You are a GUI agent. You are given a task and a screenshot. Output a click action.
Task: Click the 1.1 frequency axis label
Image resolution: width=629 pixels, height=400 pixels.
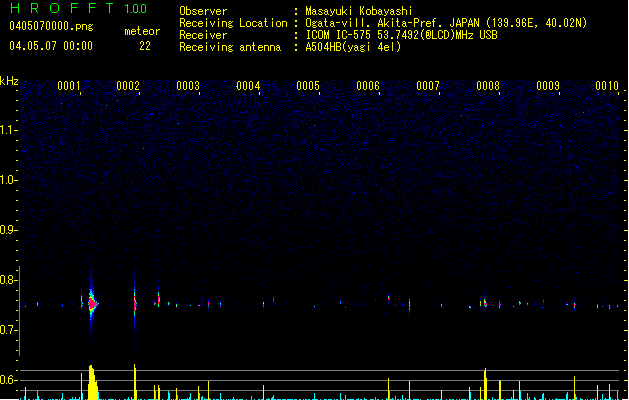click(8, 130)
